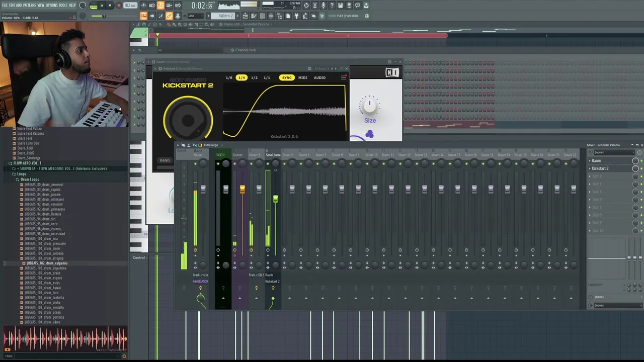Open the PATTERNS menu
644x362 pixels.
coord(29,5)
